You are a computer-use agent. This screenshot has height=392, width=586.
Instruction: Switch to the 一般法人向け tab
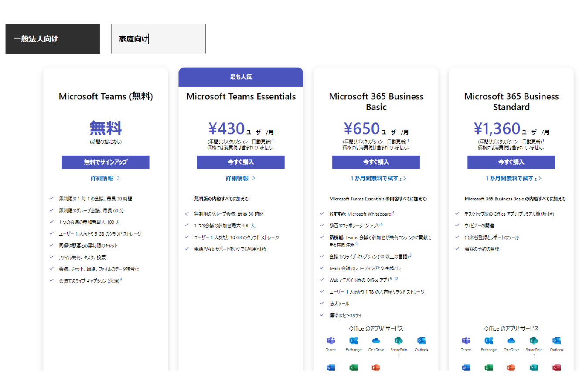(53, 39)
